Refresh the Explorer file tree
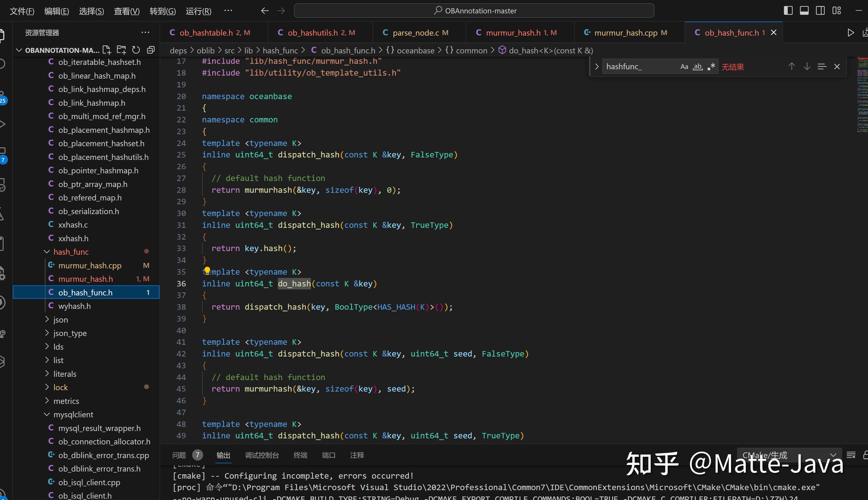 pyautogui.click(x=136, y=50)
